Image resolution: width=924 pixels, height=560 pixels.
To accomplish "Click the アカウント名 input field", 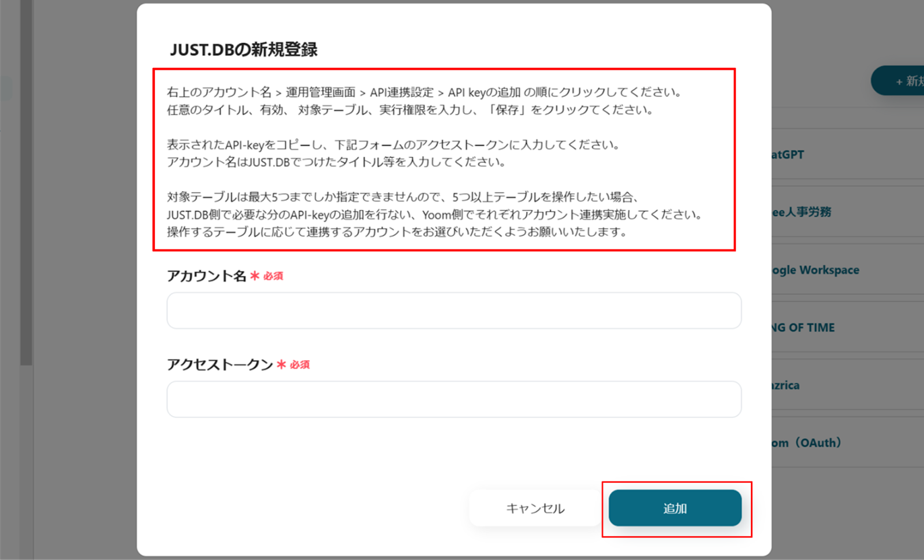I will point(454,311).
